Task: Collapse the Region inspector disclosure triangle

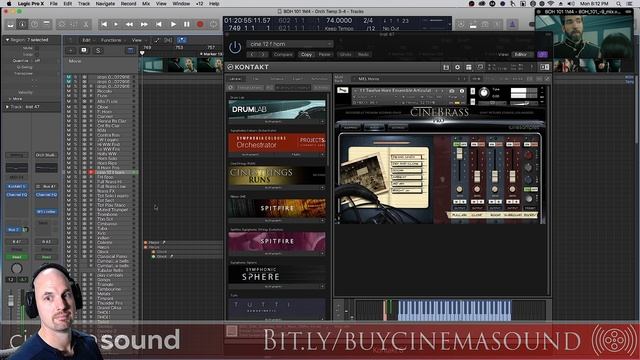Action: (7, 40)
